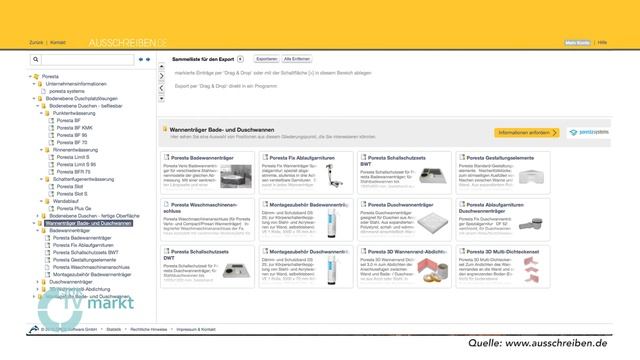The width and height of the screenshot is (640, 360).
Task: Click the small up arrow of Sammelliste panel
Action: (x=162, y=66)
